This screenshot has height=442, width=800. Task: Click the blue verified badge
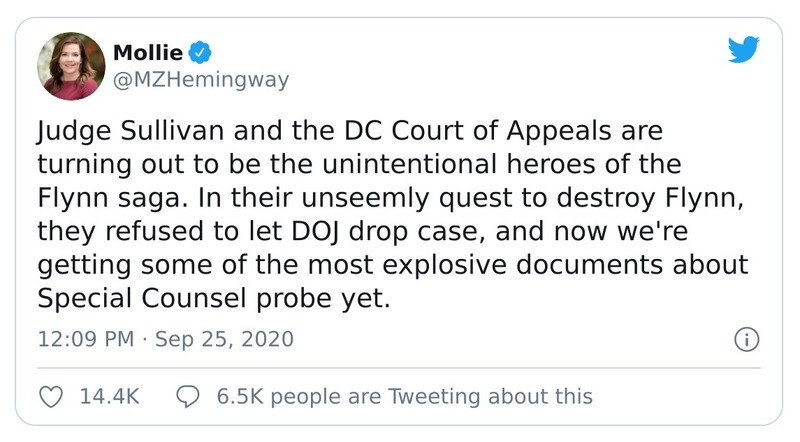coord(199,52)
